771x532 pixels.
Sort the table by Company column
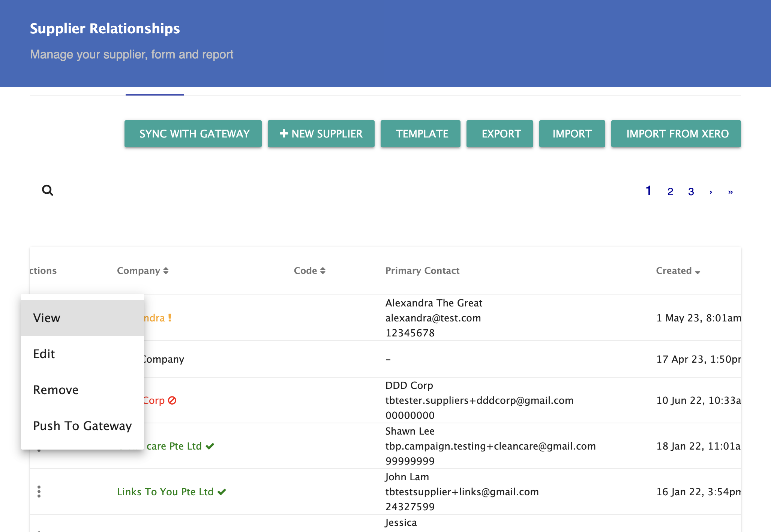142,270
